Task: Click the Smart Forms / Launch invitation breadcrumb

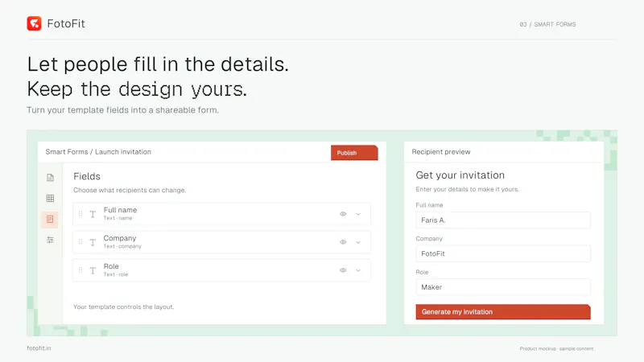Action: [98, 152]
